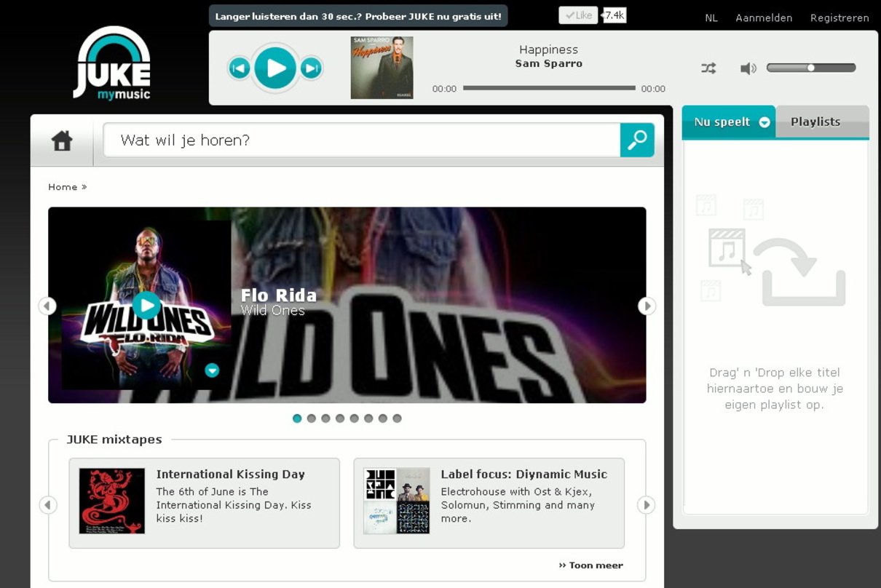This screenshot has height=588, width=881.
Task: Open the Sam Sparro album cover
Action: (x=382, y=68)
